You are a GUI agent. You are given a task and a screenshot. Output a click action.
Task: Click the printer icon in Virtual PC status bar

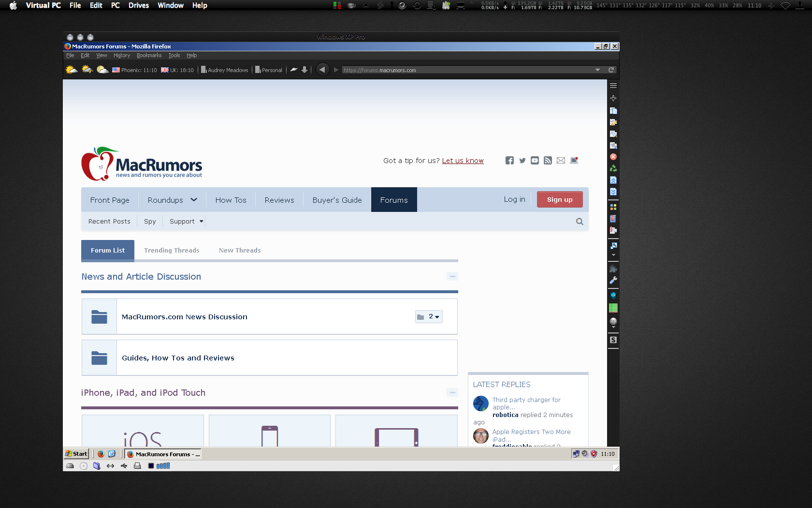click(x=137, y=466)
